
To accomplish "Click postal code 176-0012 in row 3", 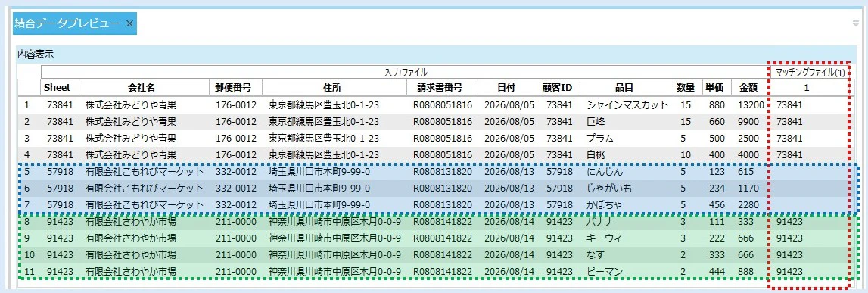I will pos(236,139).
